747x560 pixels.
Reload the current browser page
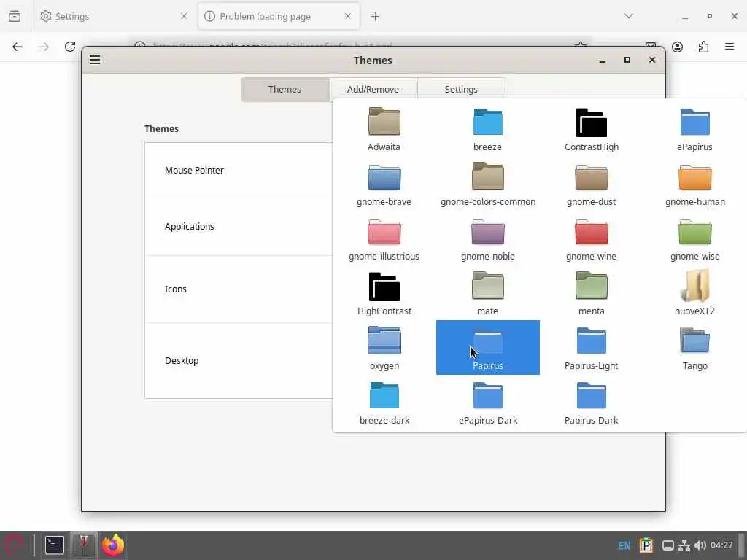[x=70, y=47]
